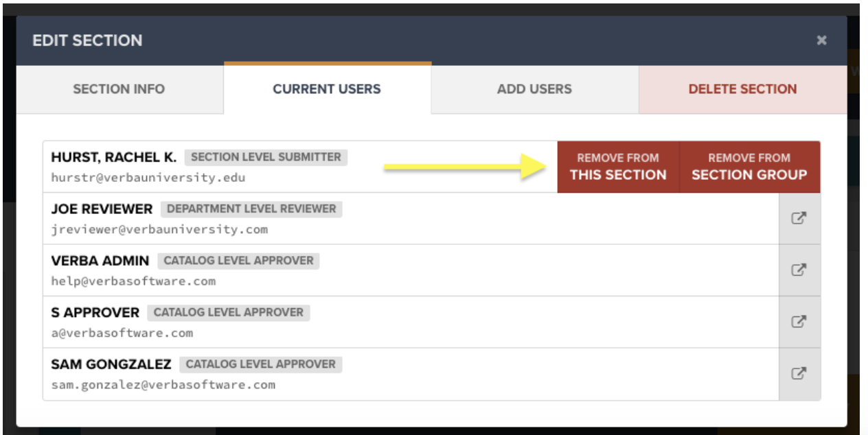Close the Edit Section dialog

click(821, 40)
